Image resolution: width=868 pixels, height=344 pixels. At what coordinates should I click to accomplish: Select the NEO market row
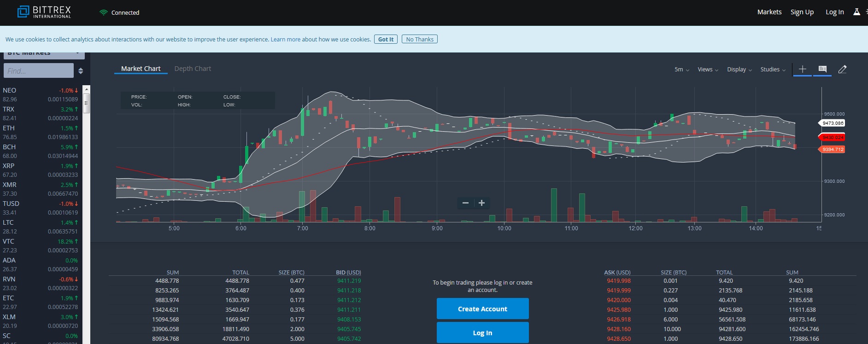coord(41,94)
